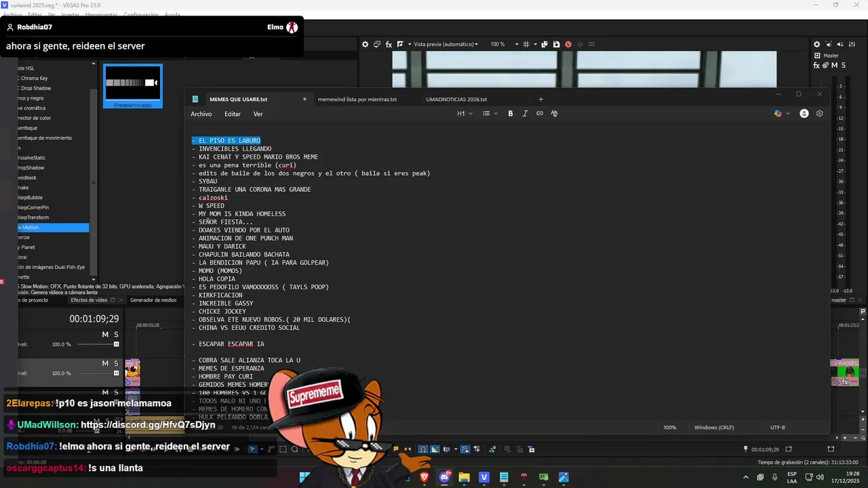The image size is (868, 488).
Task: Click the red V badge icon in preview toolbar
Action: point(568,44)
